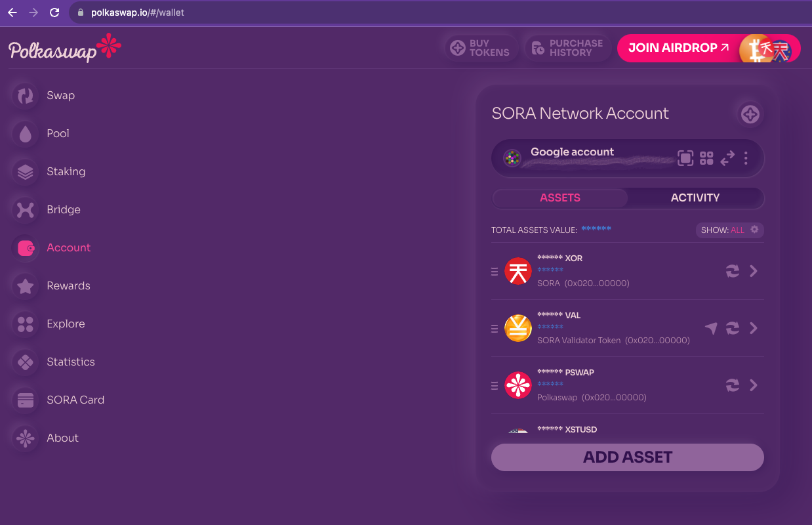Click the scan frame icon in account card

point(685,158)
